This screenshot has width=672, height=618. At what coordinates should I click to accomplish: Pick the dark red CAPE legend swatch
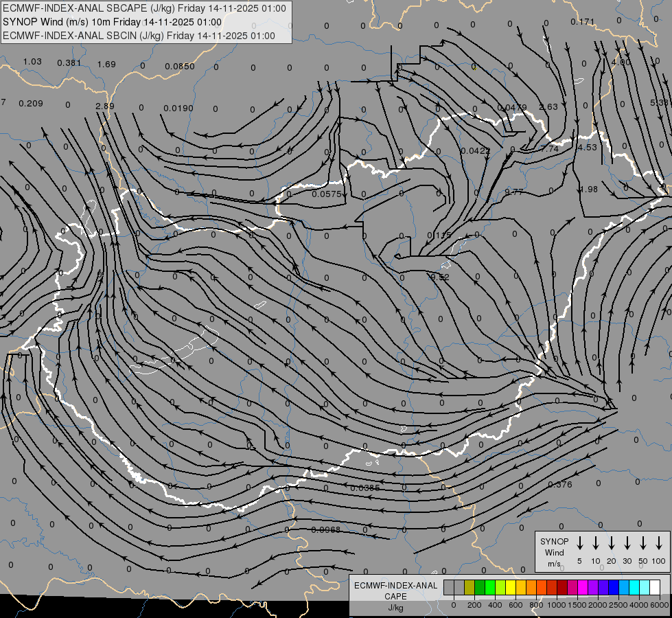coord(562,587)
